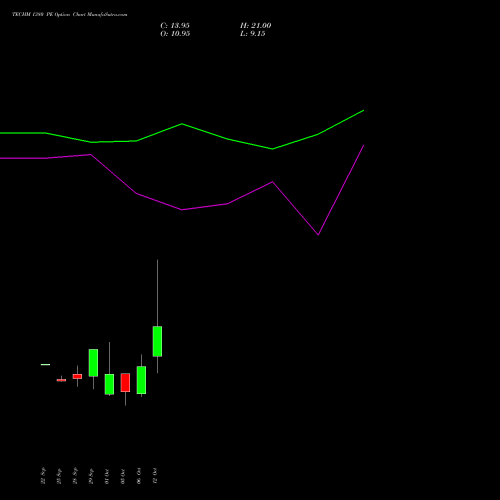Click the close value 'C: 13.95'
This screenshot has width=500, height=500.
[175, 26]
